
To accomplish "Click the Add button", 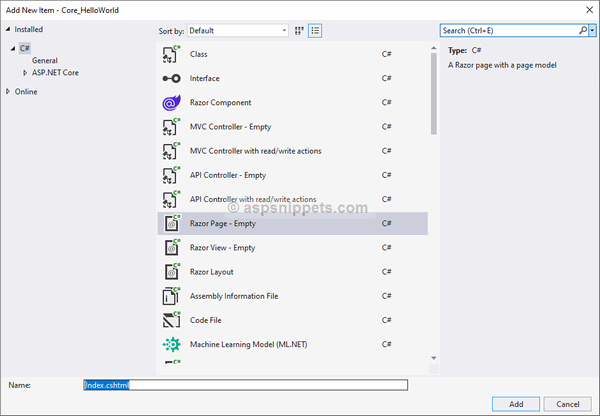I will tap(516, 404).
